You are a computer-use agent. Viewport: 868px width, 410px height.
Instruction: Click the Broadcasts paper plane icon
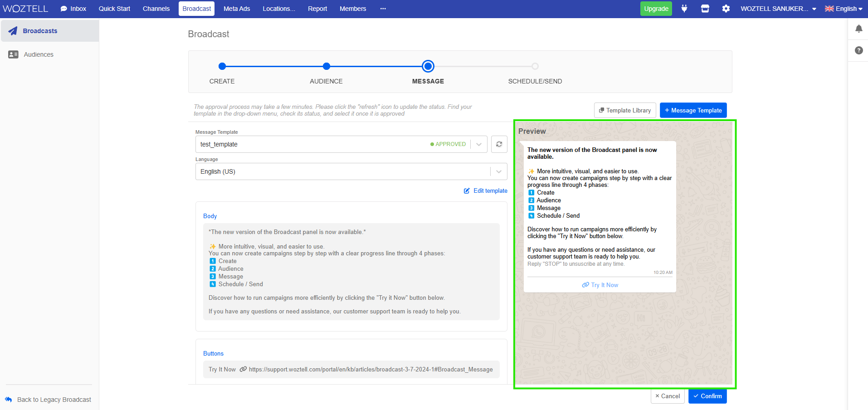13,31
